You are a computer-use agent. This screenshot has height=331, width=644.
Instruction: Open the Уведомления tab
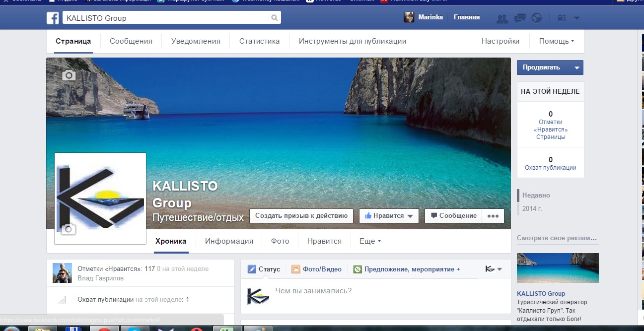[196, 41]
